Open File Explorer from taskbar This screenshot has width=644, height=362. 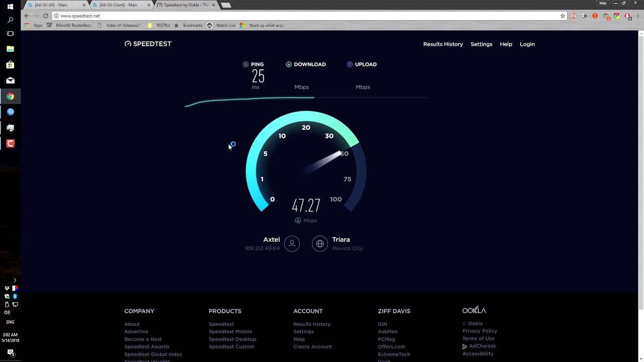click(10, 49)
